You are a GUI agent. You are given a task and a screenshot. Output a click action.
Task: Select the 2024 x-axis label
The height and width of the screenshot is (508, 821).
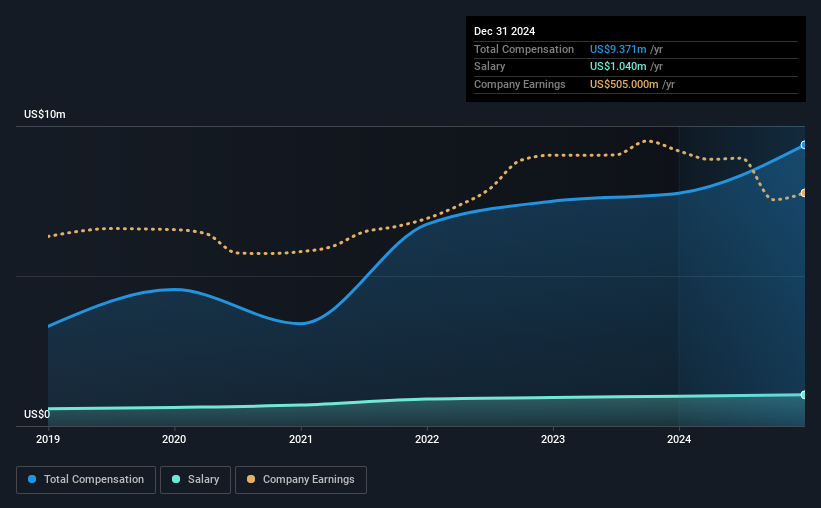pos(679,439)
